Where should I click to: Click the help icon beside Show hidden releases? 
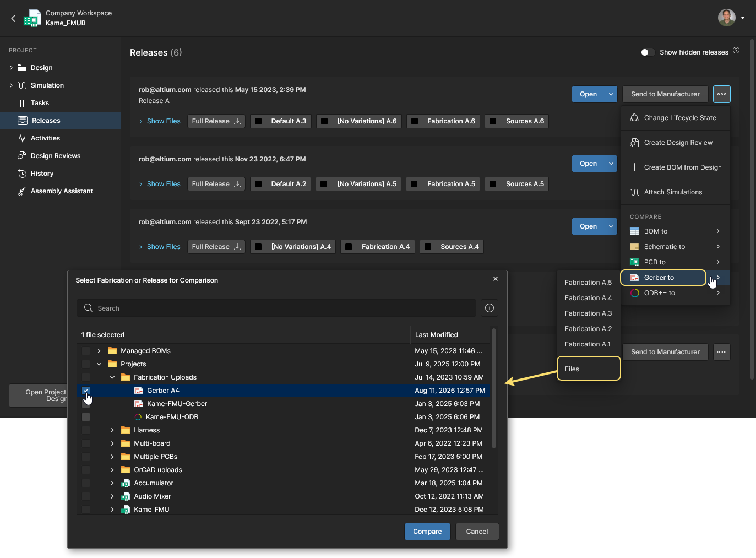click(x=736, y=50)
